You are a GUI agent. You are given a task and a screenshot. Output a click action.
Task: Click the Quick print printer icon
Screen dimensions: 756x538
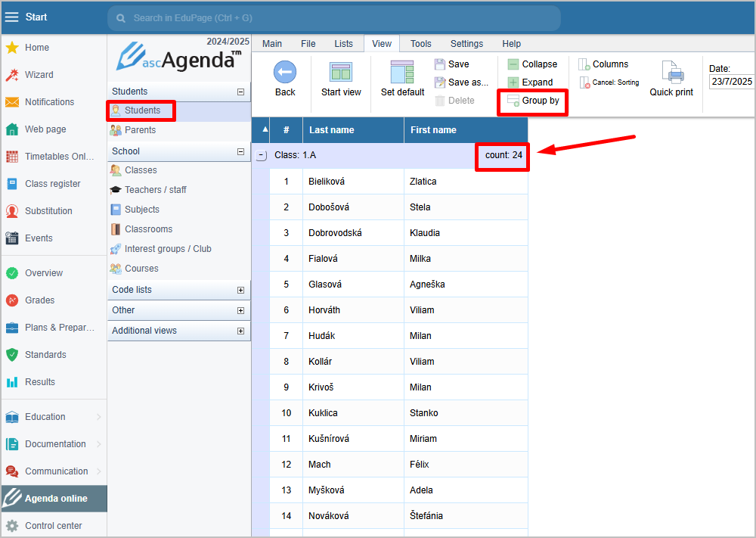(671, 73)
